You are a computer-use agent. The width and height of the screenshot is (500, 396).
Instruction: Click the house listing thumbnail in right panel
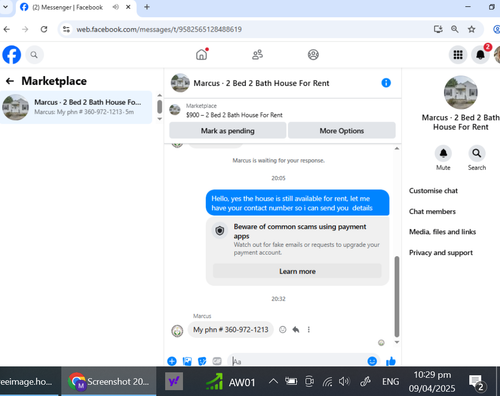(x=461, y=92)
